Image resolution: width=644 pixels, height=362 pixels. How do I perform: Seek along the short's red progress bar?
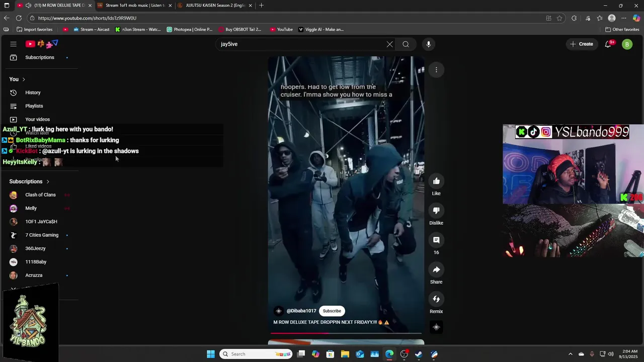[346, 333]
